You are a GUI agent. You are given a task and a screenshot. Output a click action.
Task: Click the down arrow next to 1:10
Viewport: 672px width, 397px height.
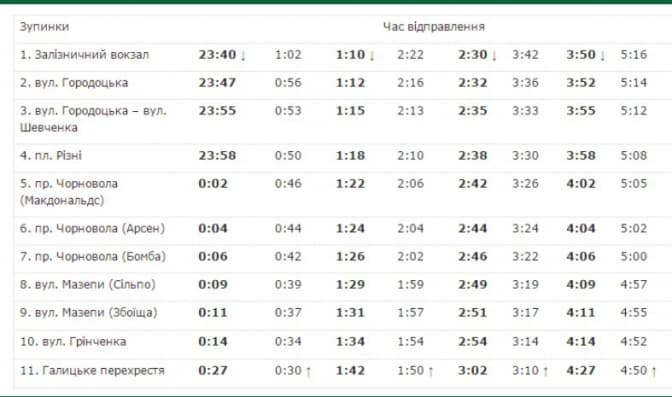[372, 55]
